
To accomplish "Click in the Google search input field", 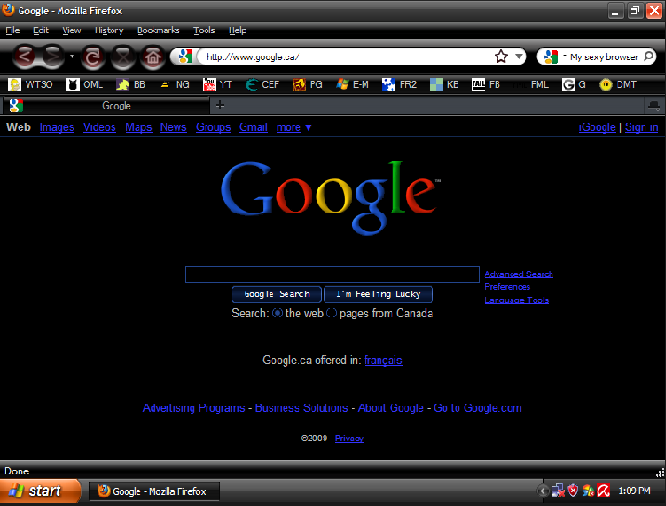I will pos(332,274).
